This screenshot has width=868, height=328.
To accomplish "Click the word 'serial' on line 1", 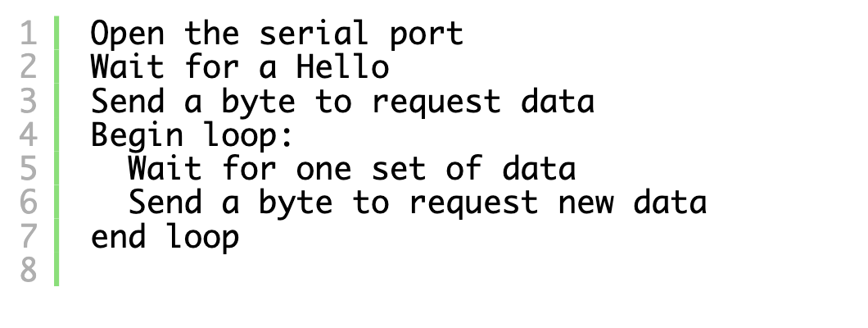I will 314,34.
